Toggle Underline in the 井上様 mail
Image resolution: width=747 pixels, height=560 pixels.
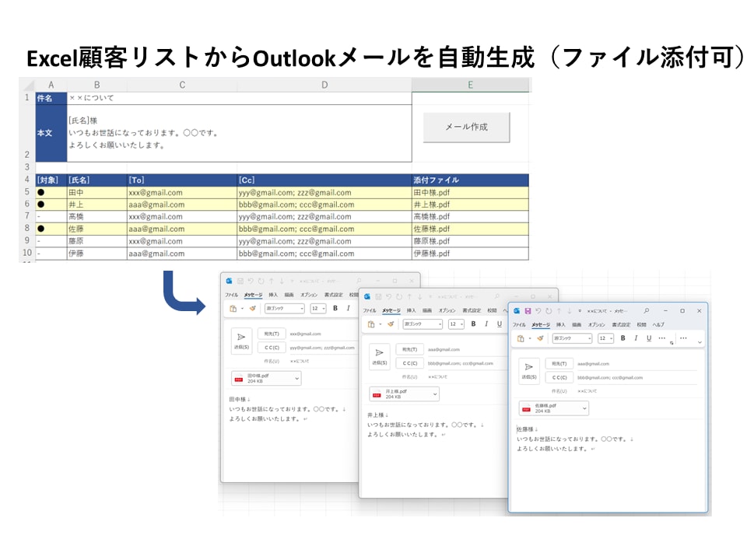(x=499, y=324)
